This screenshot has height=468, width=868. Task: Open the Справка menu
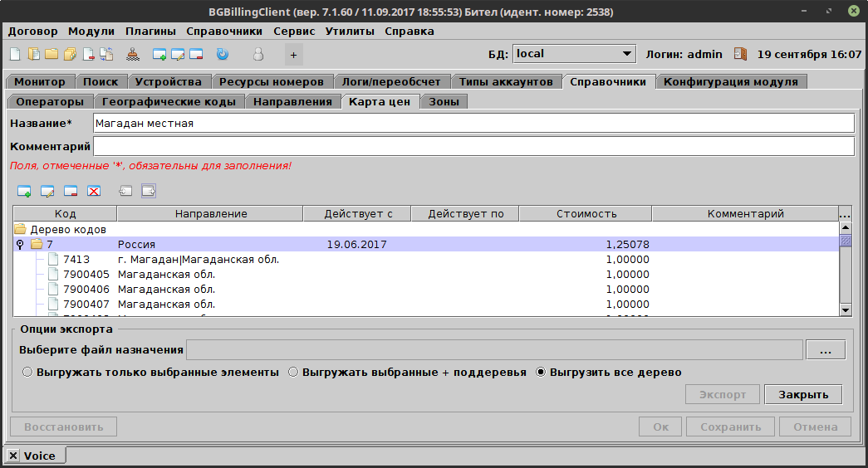click(409, 32)
